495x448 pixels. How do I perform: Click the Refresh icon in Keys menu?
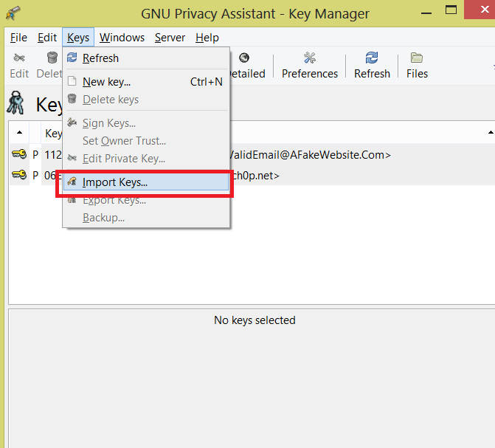72,58
